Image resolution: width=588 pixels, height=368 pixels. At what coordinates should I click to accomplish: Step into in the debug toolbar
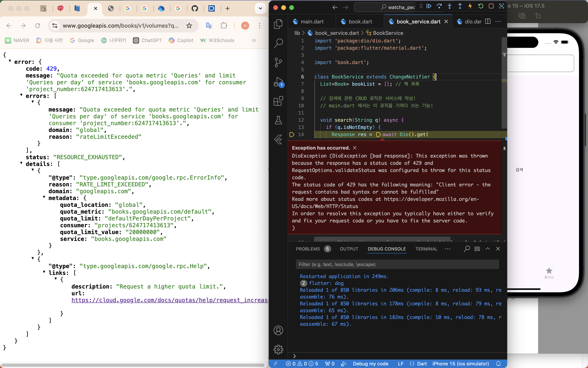(x=449, y=6)
